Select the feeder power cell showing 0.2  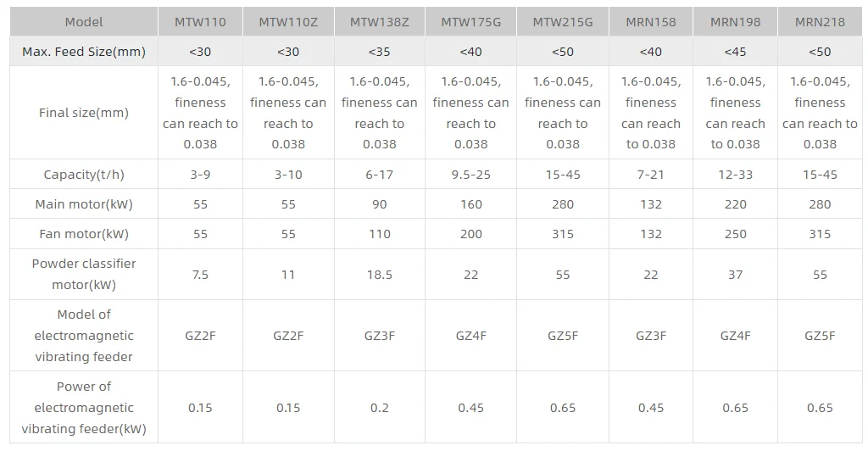pos(379,408)
